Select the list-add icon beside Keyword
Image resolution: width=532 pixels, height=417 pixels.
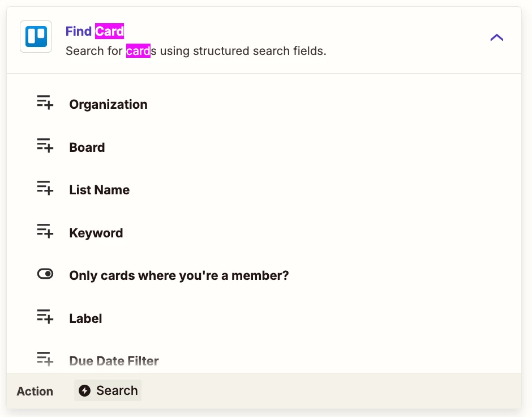click(x=45, y=231)
